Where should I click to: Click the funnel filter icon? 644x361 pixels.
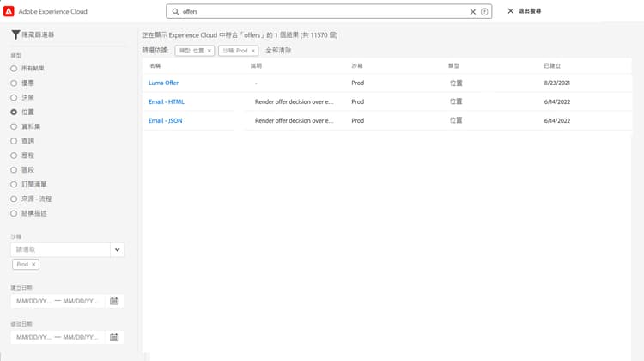[x=15, y=35]
